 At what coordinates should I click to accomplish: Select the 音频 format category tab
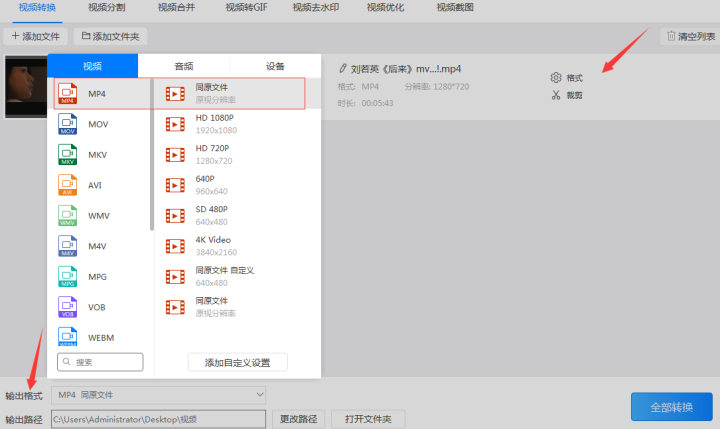point(184,66)
